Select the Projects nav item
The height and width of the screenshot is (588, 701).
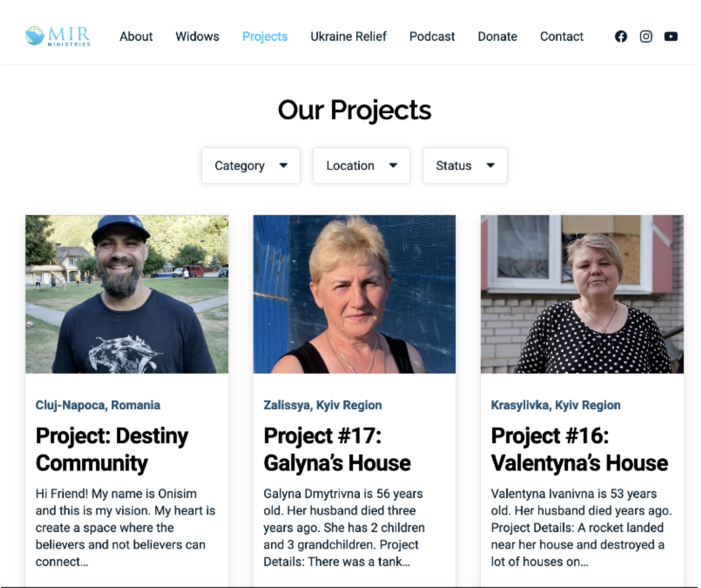tap(265, 37)
